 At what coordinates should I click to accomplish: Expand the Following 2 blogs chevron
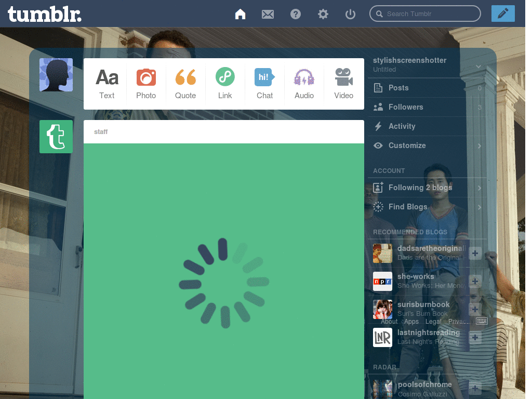pos(480,188)
